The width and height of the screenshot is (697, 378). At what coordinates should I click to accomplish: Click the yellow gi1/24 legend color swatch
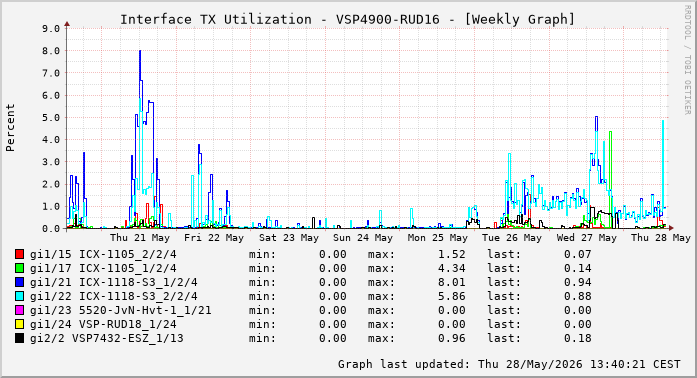(x=19, y=324)
